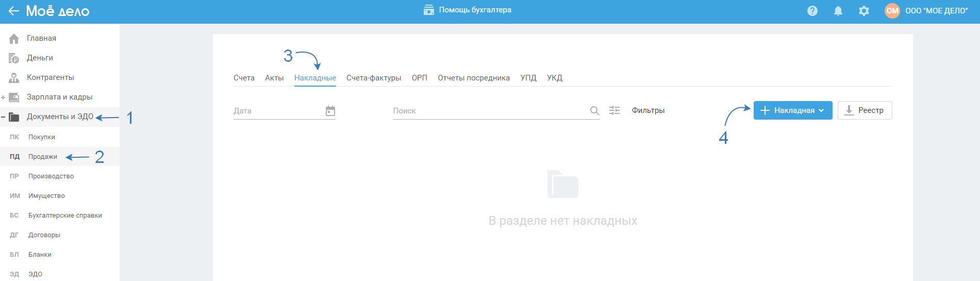Click the Реестр download button

[865, 110]
